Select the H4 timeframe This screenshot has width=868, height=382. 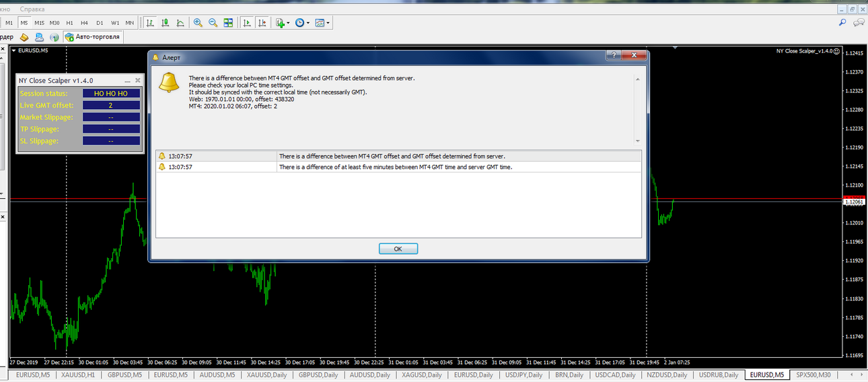[x=85, y=23]
